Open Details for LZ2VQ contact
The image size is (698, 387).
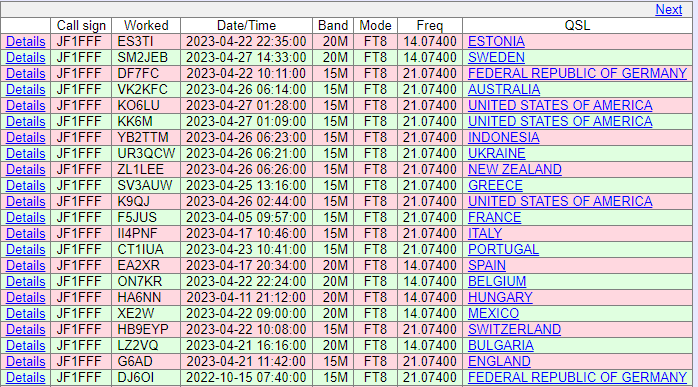(x=25, y=346)
